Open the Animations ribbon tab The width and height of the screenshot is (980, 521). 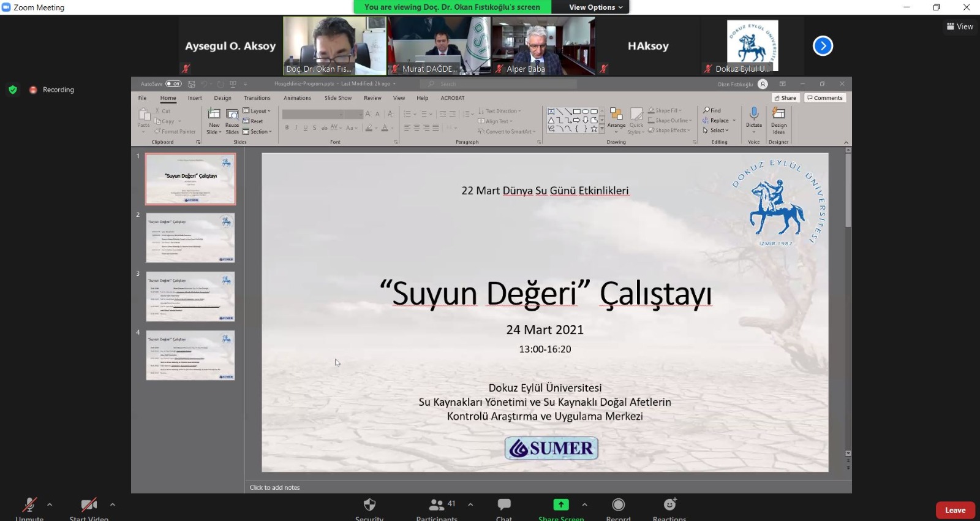[x=297, y=98]
